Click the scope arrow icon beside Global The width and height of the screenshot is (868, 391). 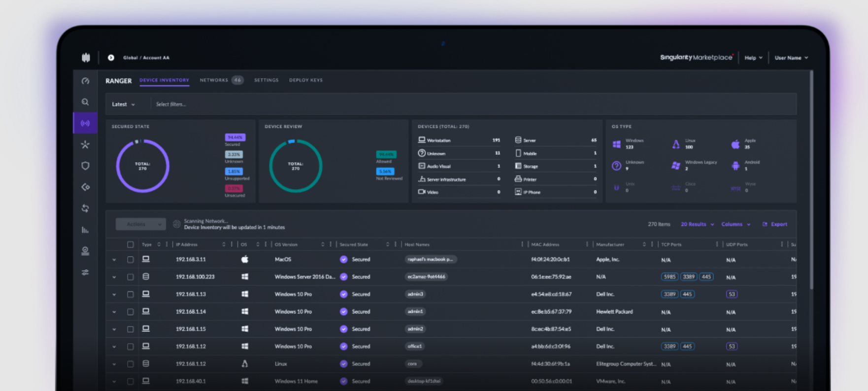(111, 58)
